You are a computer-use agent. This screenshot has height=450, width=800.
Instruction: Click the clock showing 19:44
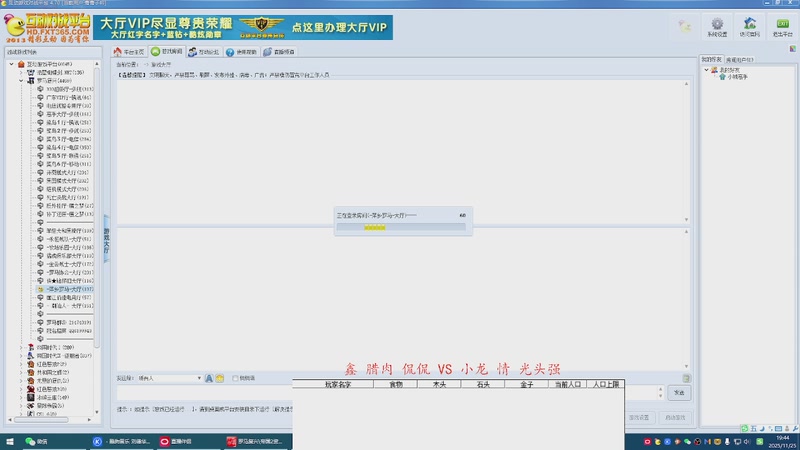(782, 438)
